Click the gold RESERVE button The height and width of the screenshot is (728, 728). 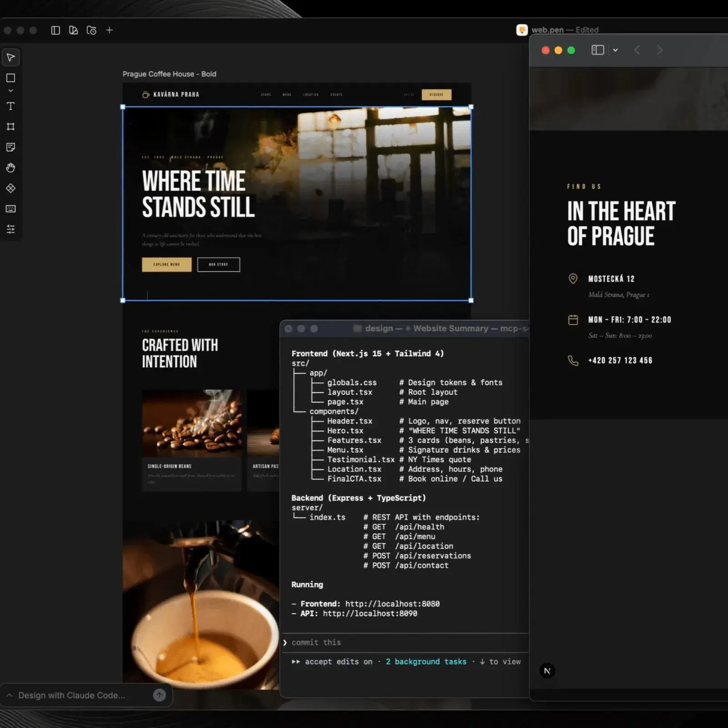(x=436, y=95)
